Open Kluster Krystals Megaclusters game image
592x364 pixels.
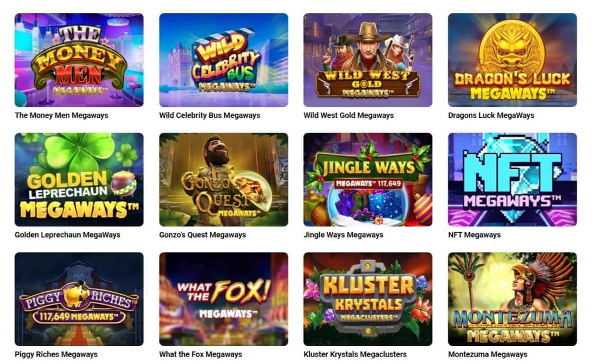click(x=368, y=299)
